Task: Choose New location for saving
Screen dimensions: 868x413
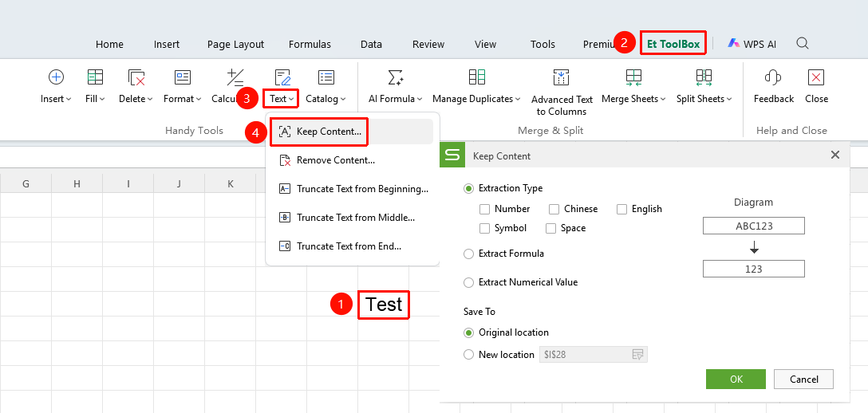Action: coord(469,355)
